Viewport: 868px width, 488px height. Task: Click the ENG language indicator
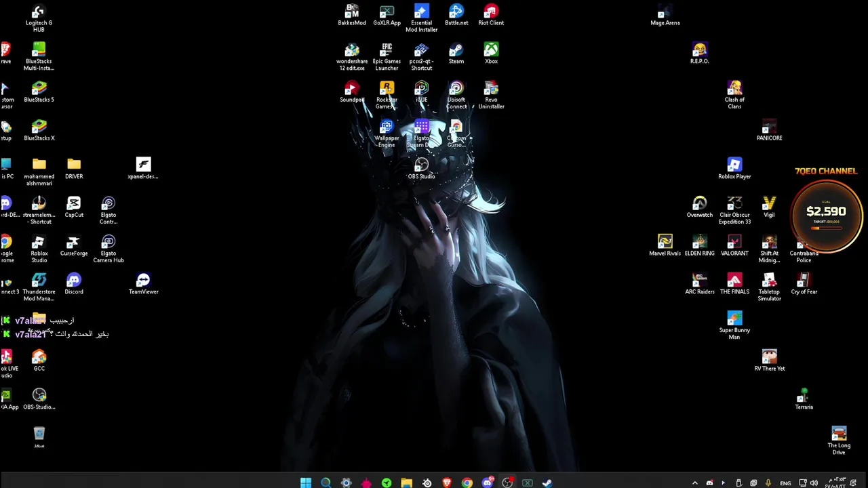click(785, 483)
